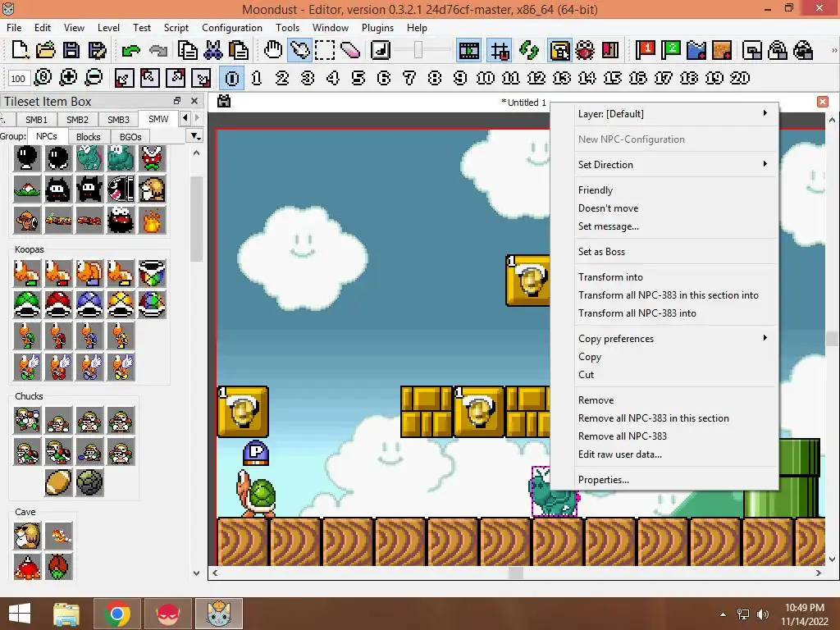Viewport: 840px width, 630px height.
Task: Switch to BGOs group tab
Action: [x=130, y=137]
